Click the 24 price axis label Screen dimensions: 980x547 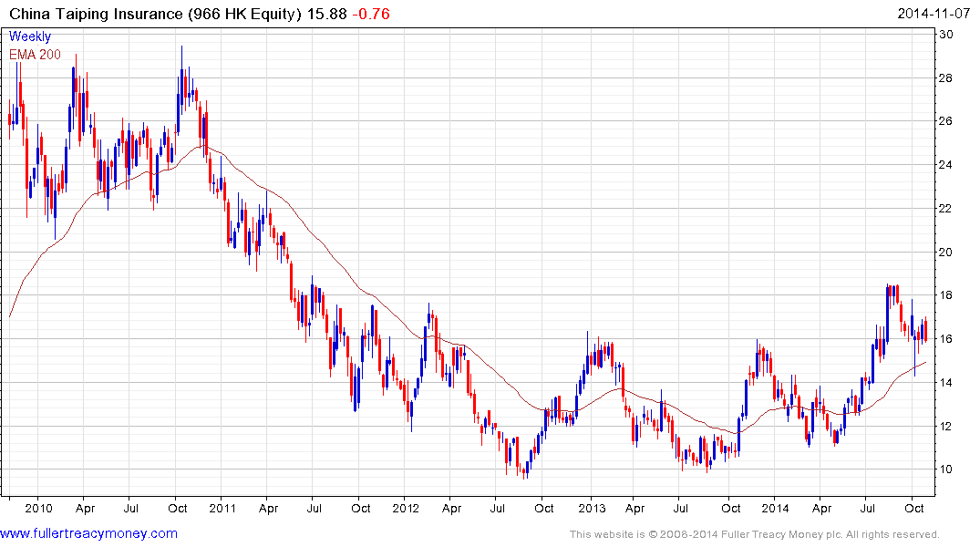tap(946, 165)
